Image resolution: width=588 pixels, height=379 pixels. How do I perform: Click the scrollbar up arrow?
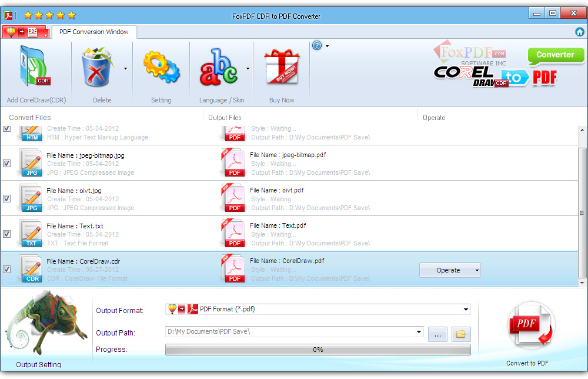click(582, 131)
